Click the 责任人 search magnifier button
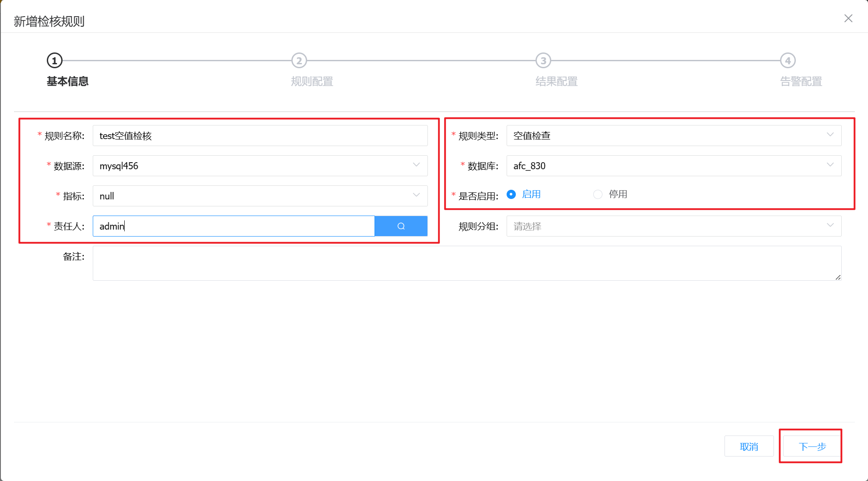Screen dimensions: 868x481 tap(401, 226)
